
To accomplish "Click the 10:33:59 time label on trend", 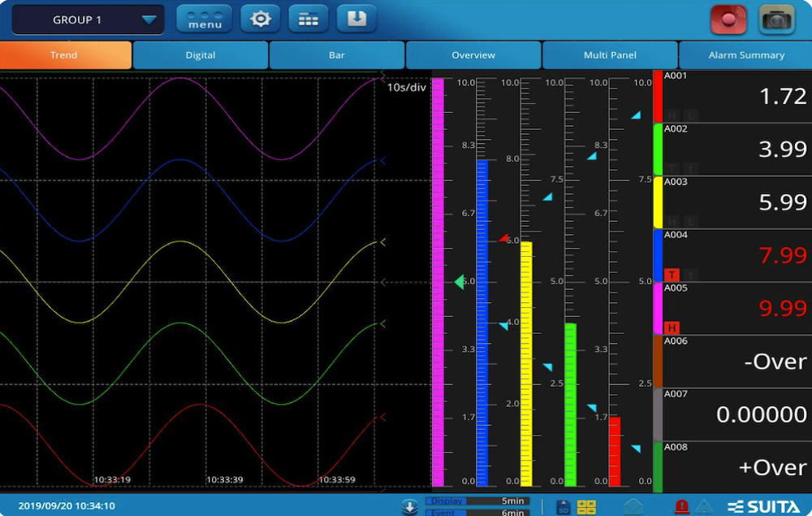I will click(x=337, y=479).
